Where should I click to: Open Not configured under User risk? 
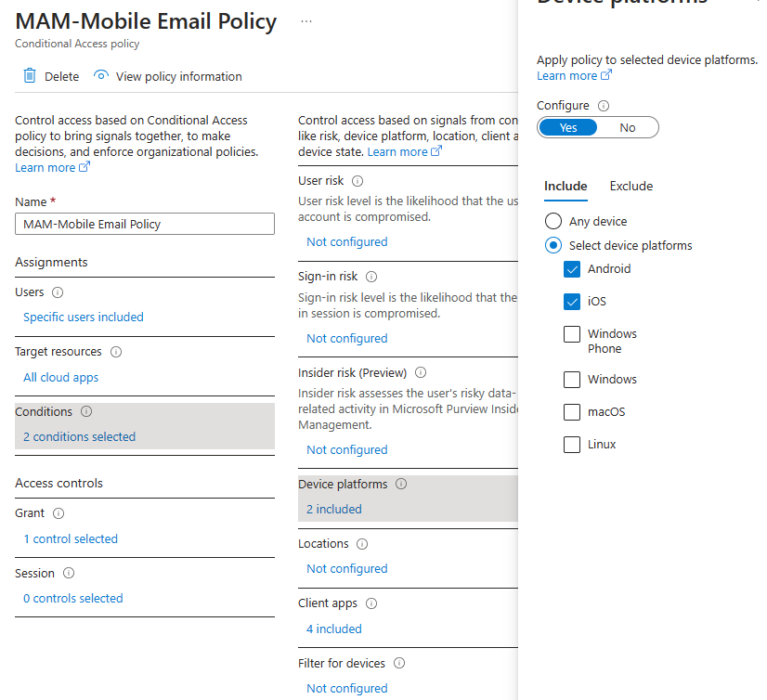click(347, 241)
